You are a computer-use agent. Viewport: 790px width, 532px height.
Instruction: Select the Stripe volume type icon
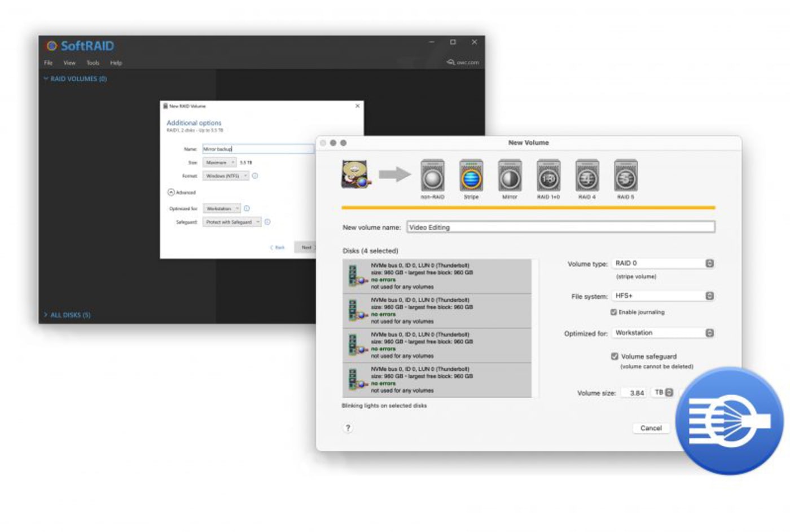pyautogui.click(x=471, y=176)
